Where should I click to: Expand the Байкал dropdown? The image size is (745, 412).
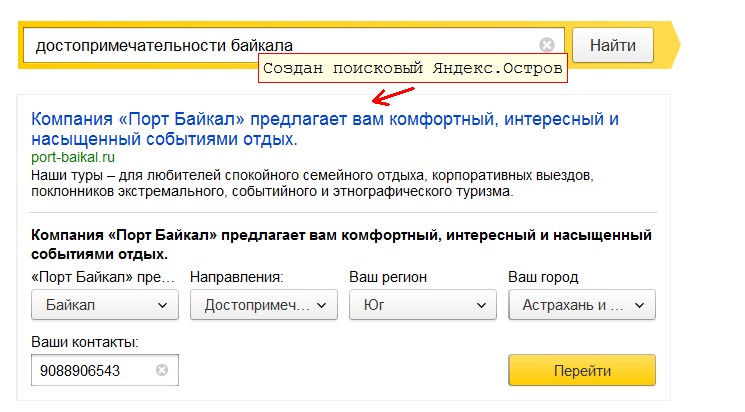tap(105, 305)
